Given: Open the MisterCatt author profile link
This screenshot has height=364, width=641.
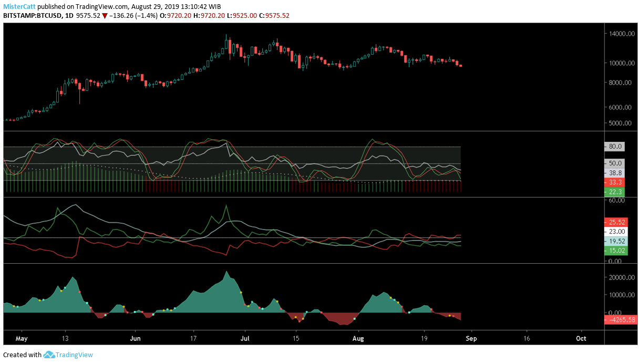Looking at the screenshot, I should pos(19,7).
